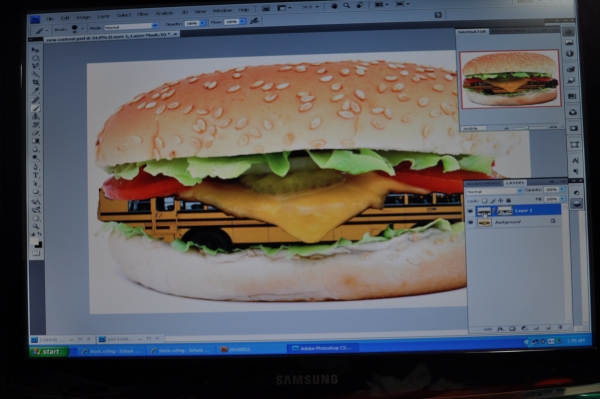The height and width of the screenshot is (399, 600).
Task: Select the Healing Brush tool
Action: 35,100
